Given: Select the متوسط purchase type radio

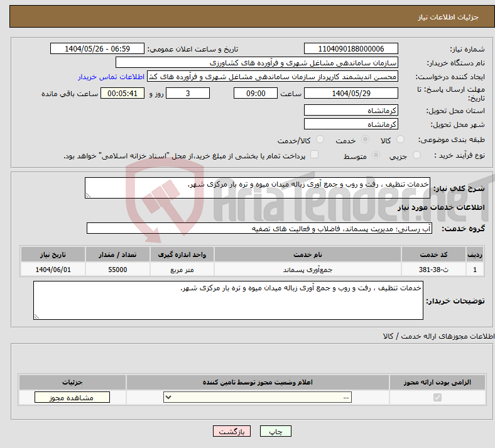Looking at the screenshot, I should (376, 155).
